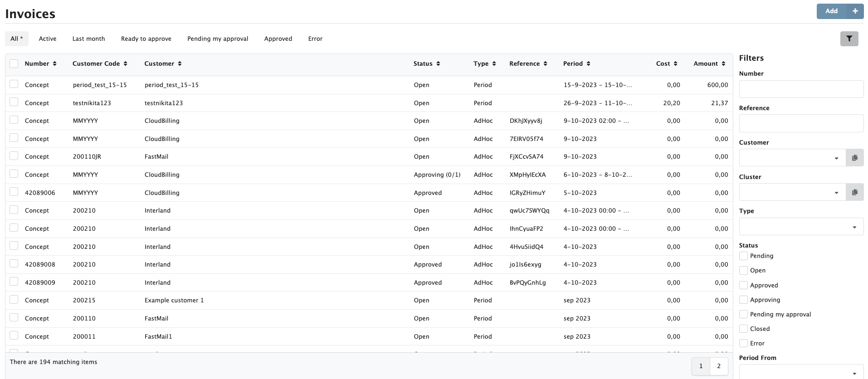
Task: Copy icon beside the Cluster filter
Action: [x=854, y=192]
